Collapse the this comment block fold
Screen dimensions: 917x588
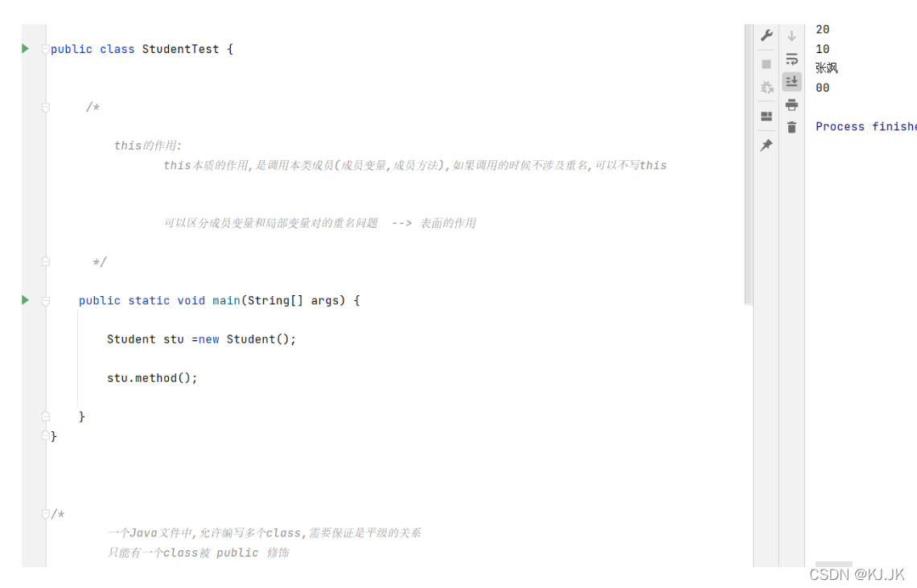click(x=46, y=107)
